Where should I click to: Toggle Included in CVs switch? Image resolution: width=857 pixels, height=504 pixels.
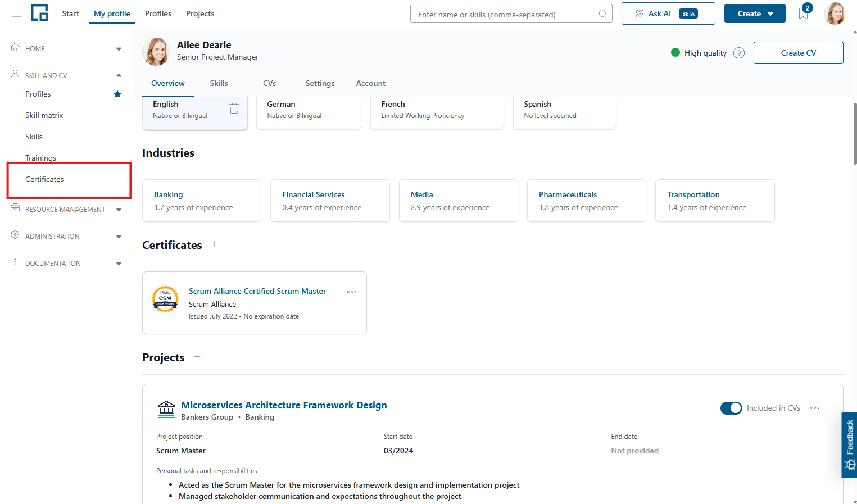[x=731, y=408]
